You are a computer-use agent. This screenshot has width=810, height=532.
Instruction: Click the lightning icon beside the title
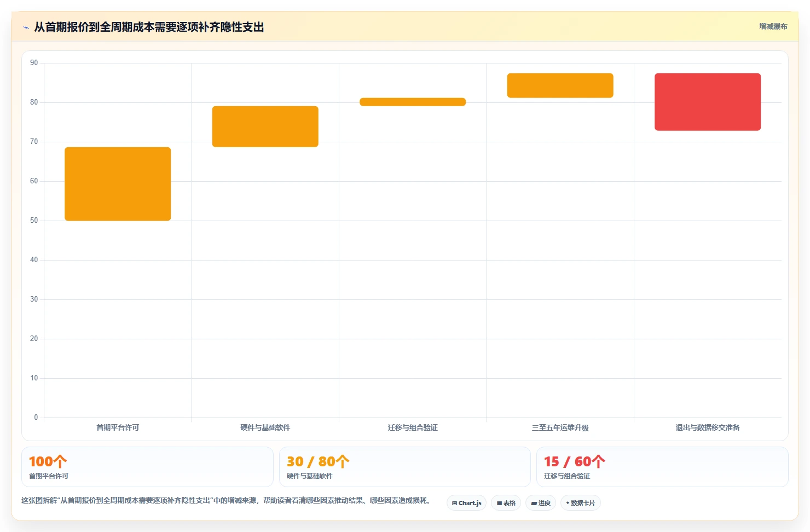pyautogui.click(x=26, y=27)
